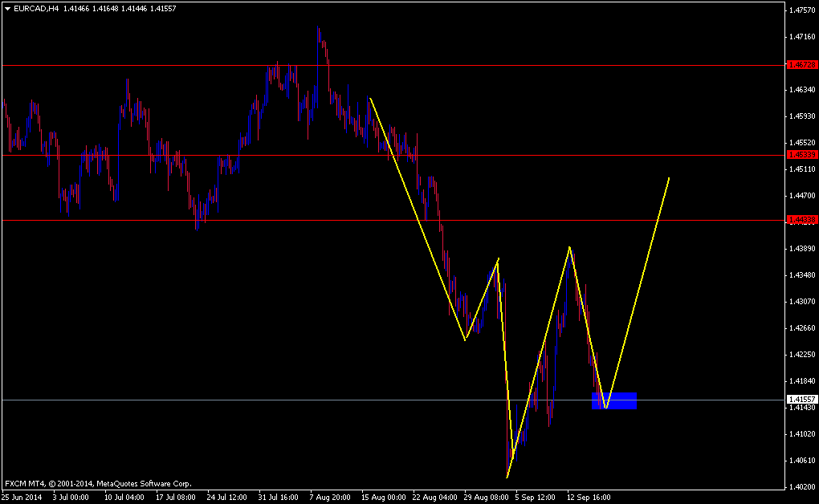The image size is (819, 504).
Task: Click the price scale value 1.45520
Action: click(802, 143)
